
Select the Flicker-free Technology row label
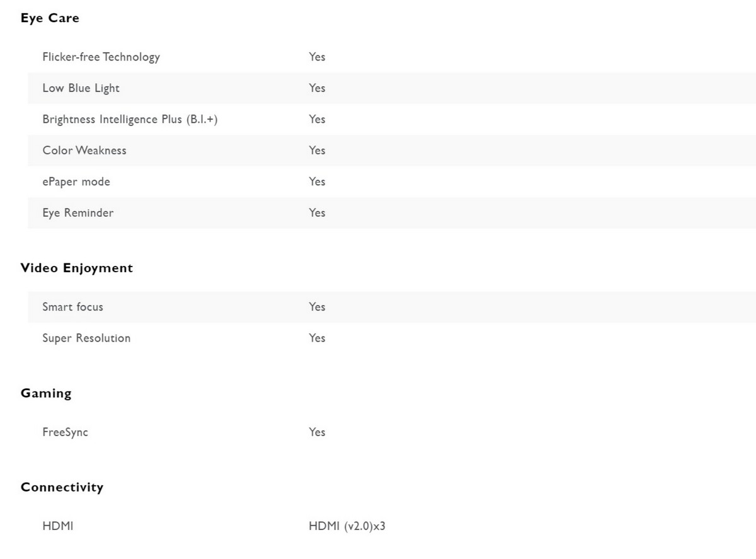click(x=101, y=57)
